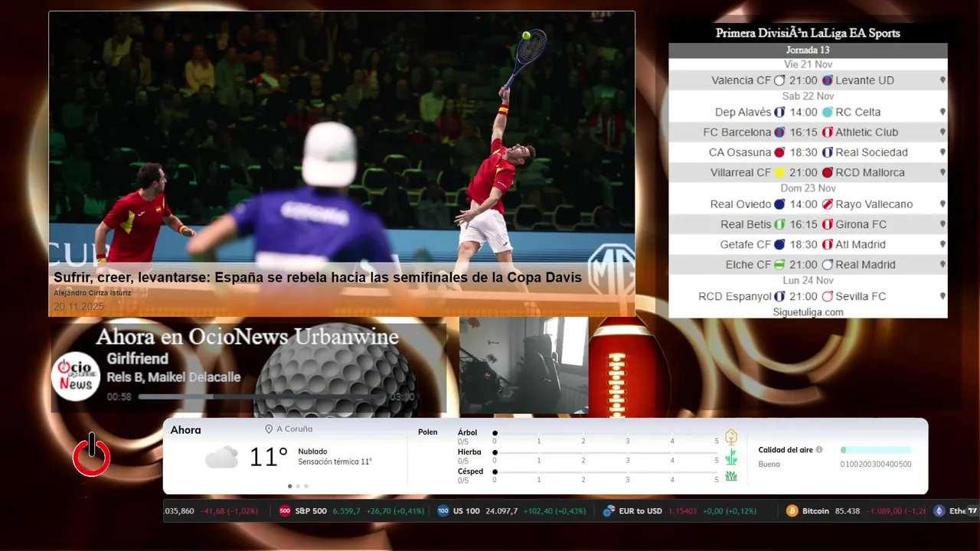980x551 pixels.
Task: Select the third weather carousel dot
Action: (306, 486)
